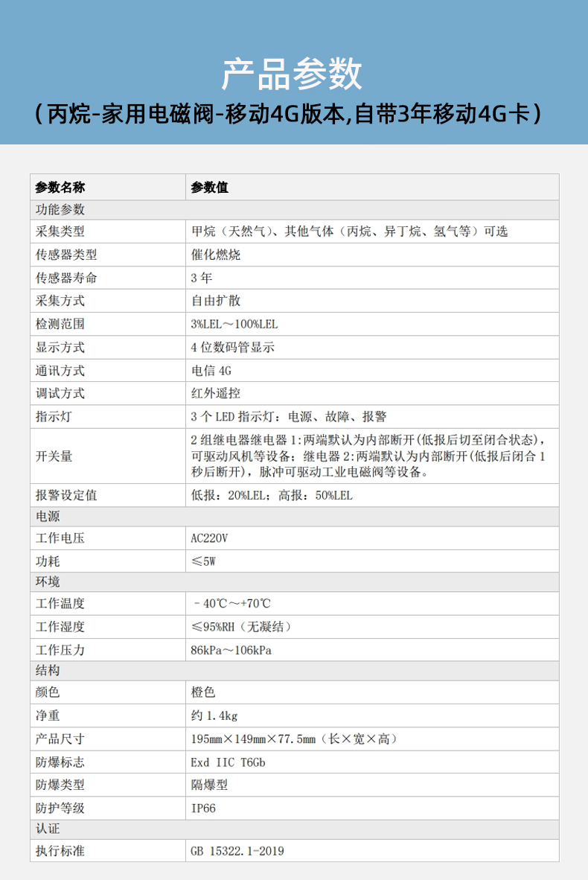Select the 自由扩散 value cell

216,301
